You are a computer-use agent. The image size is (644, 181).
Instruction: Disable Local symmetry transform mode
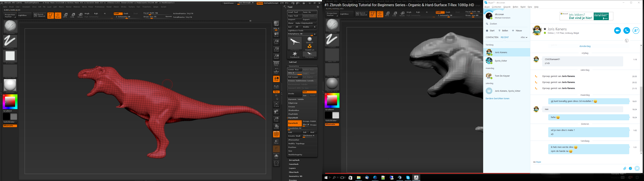pyautogui.click(x=276, y=79)
